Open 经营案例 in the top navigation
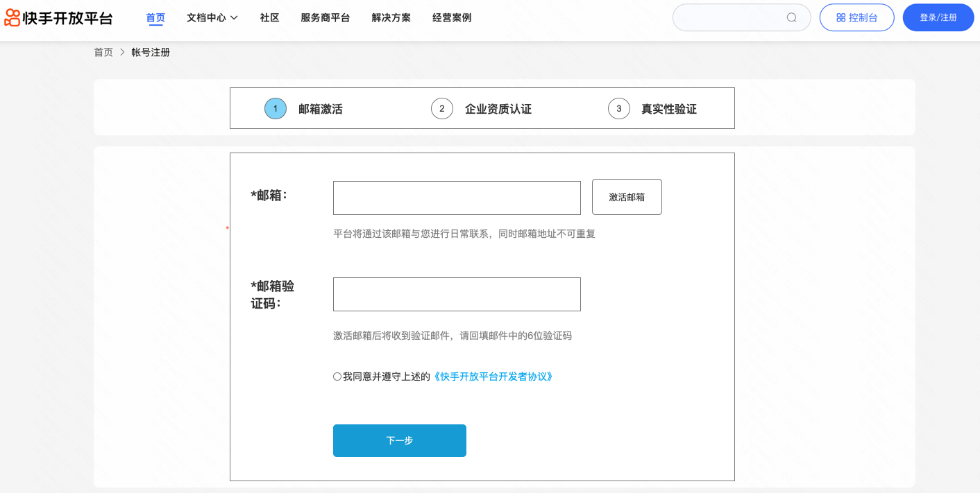Viewport: 980px width, 493px height. coord(452,17)
